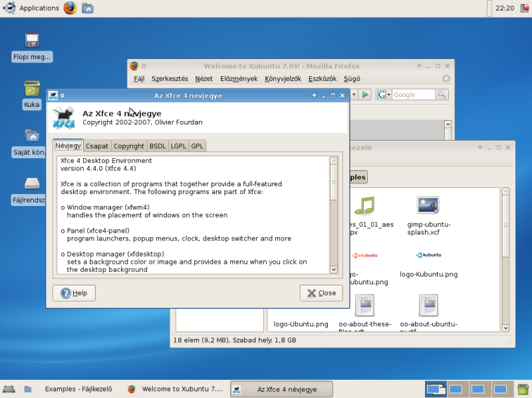Open the Kuka trash desktop icon
The width and height of the screenshot is (532, 398).
click(31, 89)
